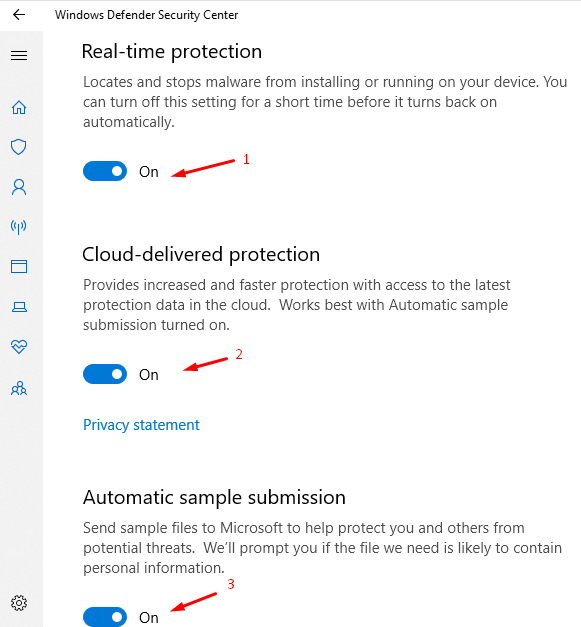The width and height of the screenshot is (581, 627).
Task: Open Account protection person icon
Action: [19, 187]
